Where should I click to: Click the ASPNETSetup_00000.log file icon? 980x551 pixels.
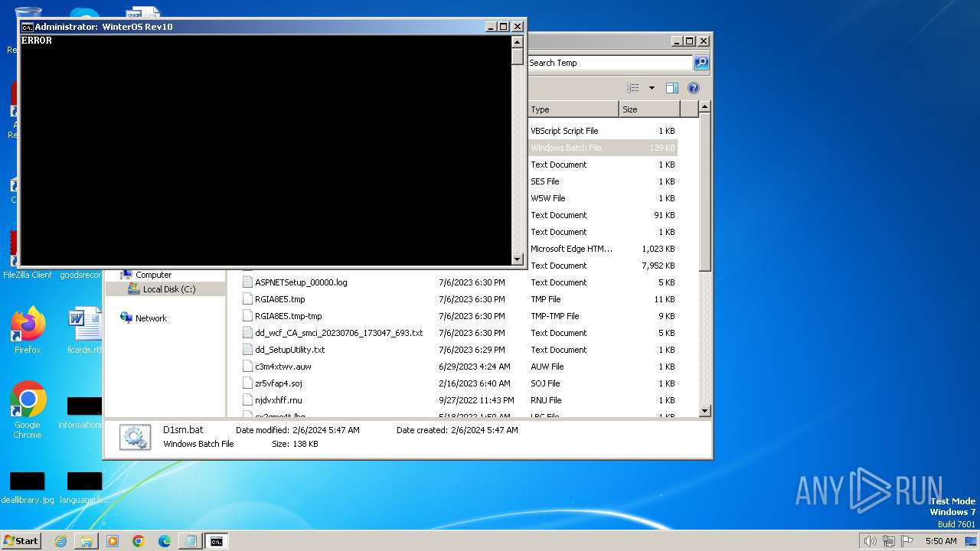tap(247, 282)
